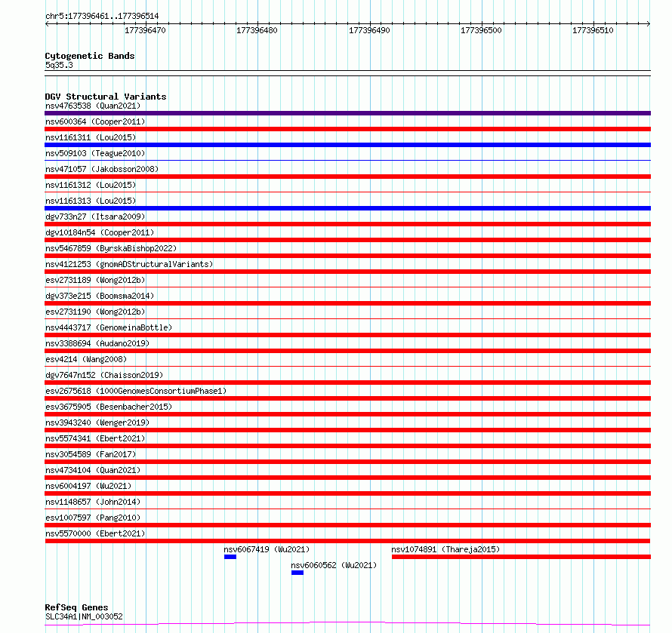Image resolution: width=672 pixels, height=633 pixels.
Task: Select esv2675618 (1000GenomesConsortiumPhase1) label
Action: click(x=136, y=391)
